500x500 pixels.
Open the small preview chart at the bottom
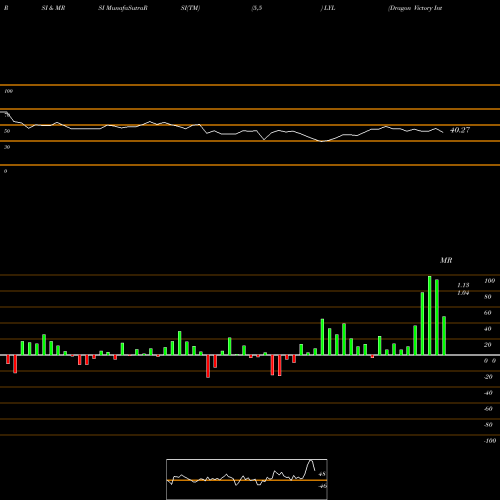point(247,479)
